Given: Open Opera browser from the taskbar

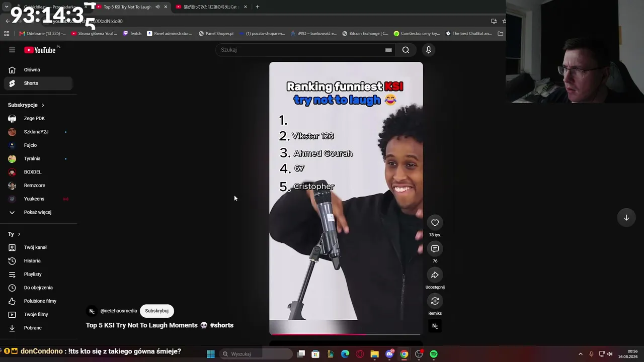Looking at the screenshot, I should pyautogui.click(x=360, y=354).
